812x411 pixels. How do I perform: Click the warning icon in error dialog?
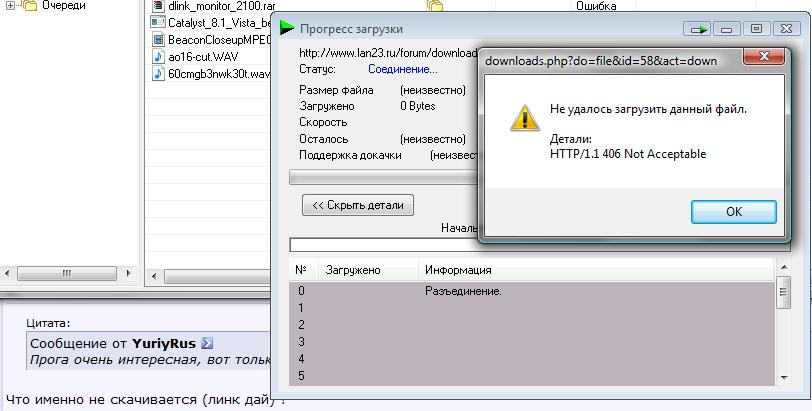click(x=525, y=118)
